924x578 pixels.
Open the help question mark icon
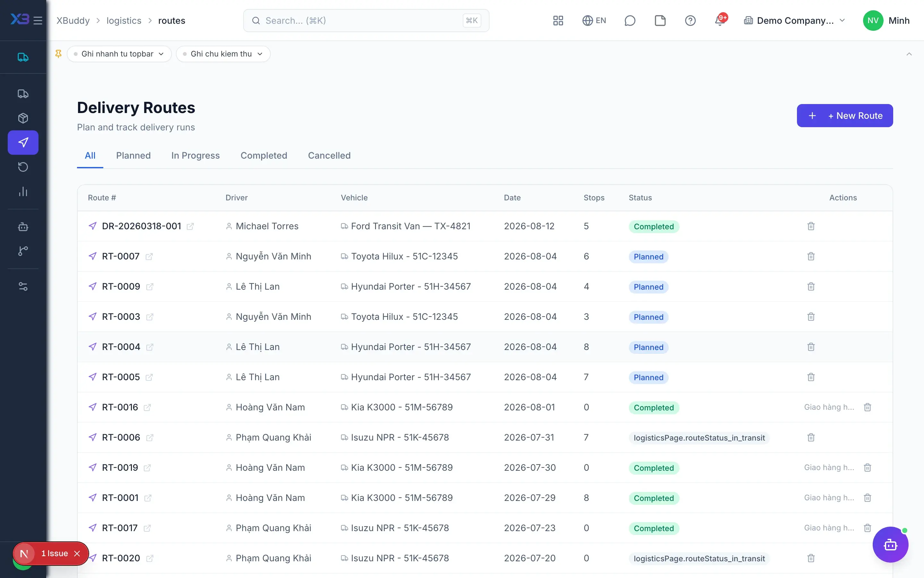[690, 20]
